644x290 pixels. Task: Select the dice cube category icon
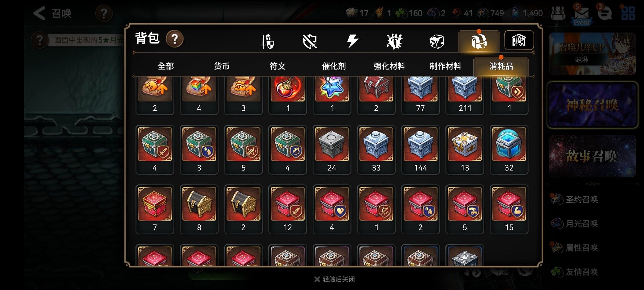coord(437,42)
